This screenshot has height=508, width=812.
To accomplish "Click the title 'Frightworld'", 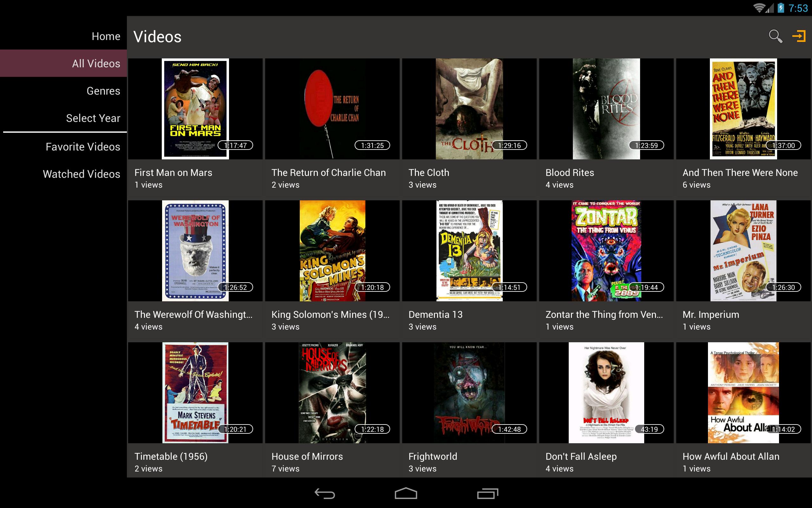I will point(433,456).
